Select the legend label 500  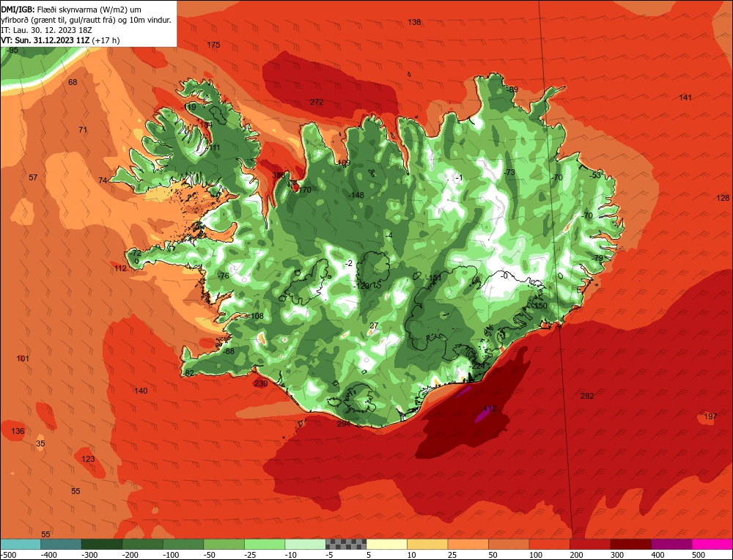(x=699, y=555)
